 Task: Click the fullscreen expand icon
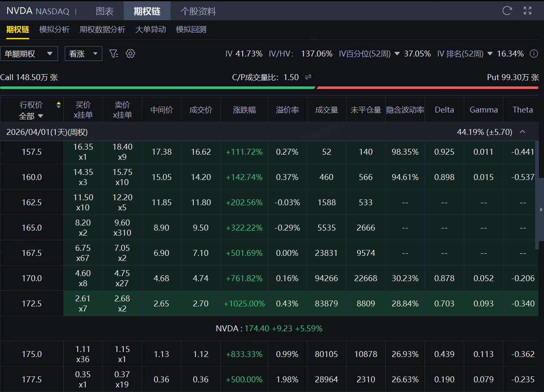[x=528, y=11]
